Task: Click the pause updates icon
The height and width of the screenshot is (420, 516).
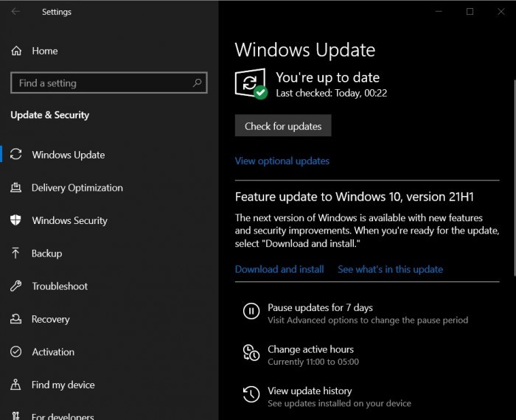Action: [251, 312]
